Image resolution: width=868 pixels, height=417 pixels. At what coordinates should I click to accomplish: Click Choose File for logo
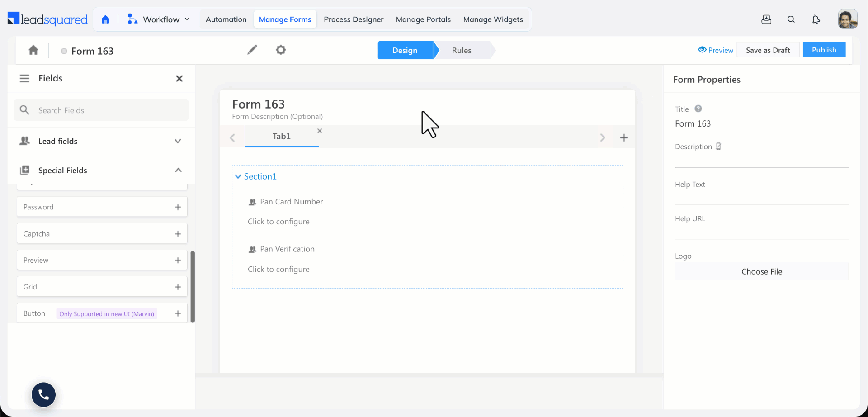(x=762, y=271)
